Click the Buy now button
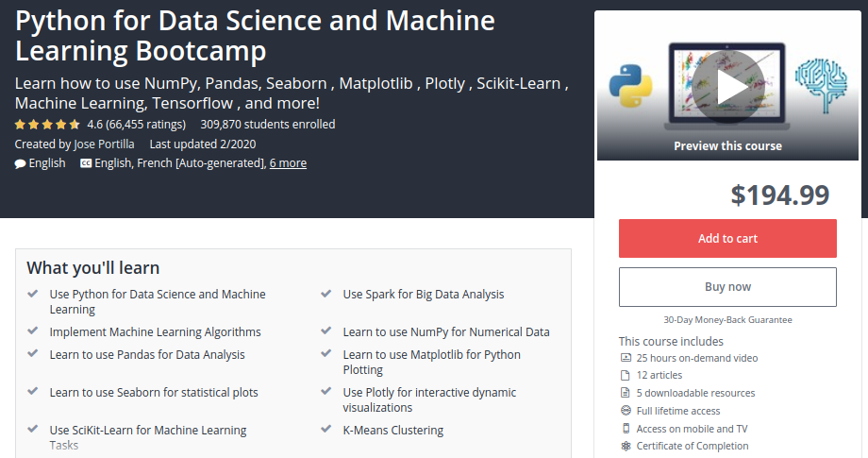 (727, 287)
